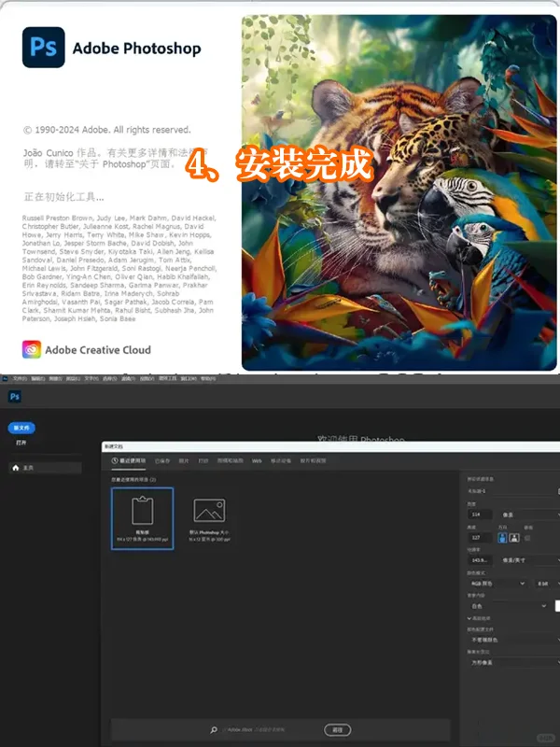Image resolution: width=560 pixels, height=747 pixels.
Task: Click the '© 1990-2024 Adobe' copyright text
Action: [x=107, y=130]
